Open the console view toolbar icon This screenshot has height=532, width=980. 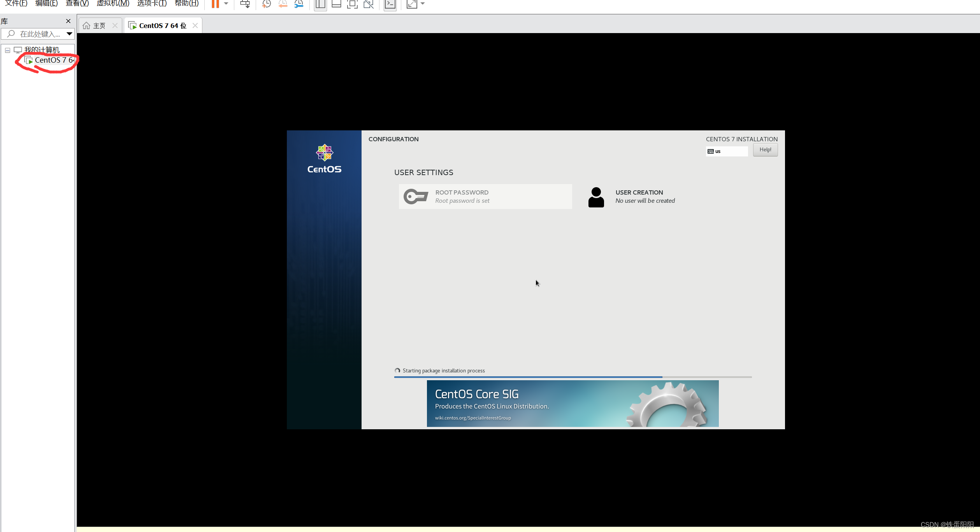390,4
